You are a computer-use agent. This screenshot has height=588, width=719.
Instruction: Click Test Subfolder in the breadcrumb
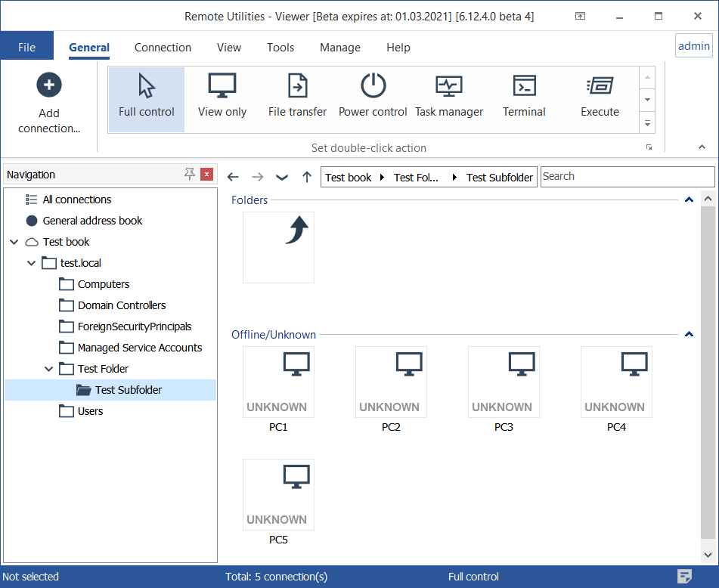tap(499, 178)
